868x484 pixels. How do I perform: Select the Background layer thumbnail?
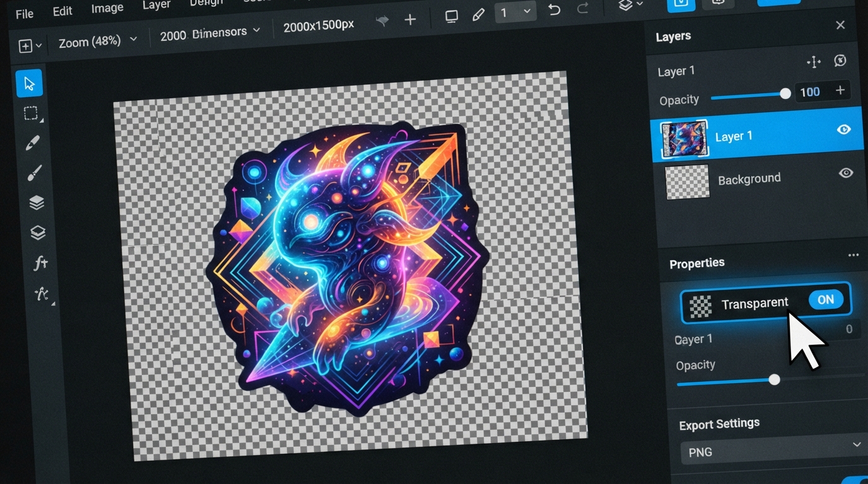[688, 182]
